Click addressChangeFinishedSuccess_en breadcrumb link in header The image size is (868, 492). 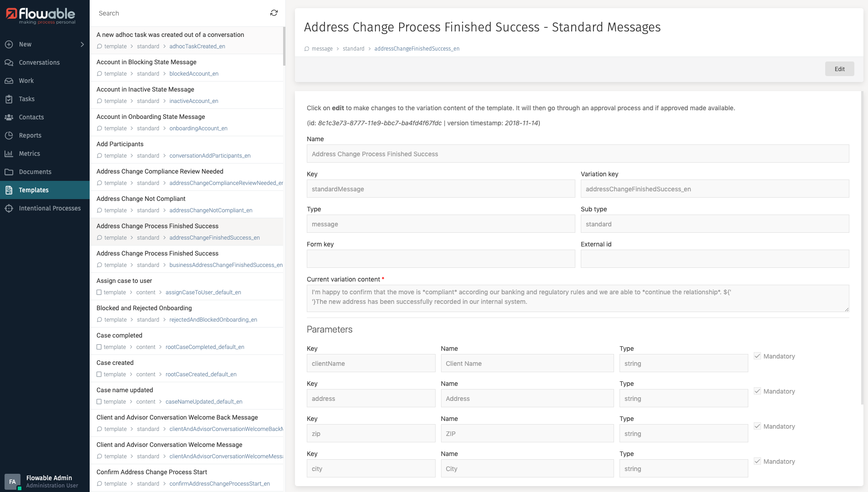(416, 49)
